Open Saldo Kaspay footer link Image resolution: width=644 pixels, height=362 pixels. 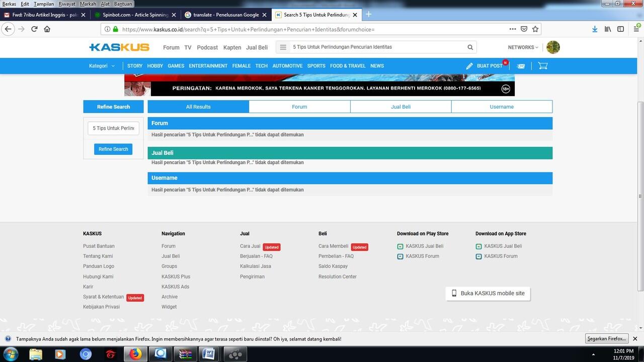(333, 266)
